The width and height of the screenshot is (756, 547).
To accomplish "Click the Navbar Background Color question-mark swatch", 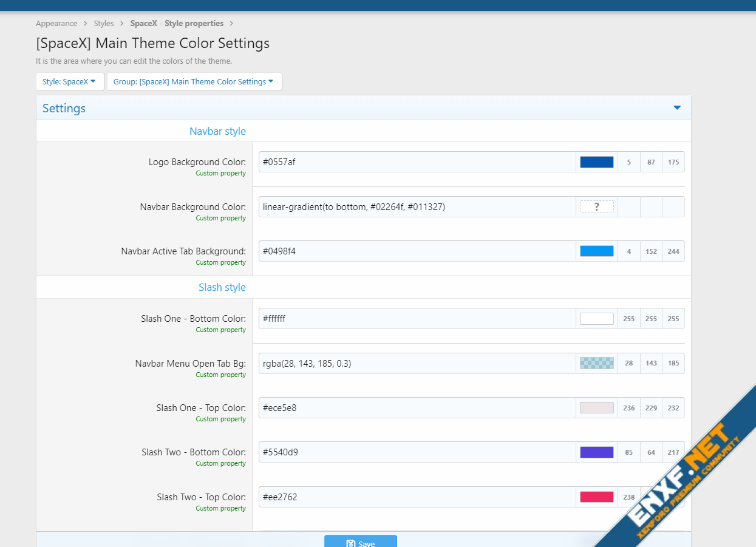I will click(x=596, y=207).
